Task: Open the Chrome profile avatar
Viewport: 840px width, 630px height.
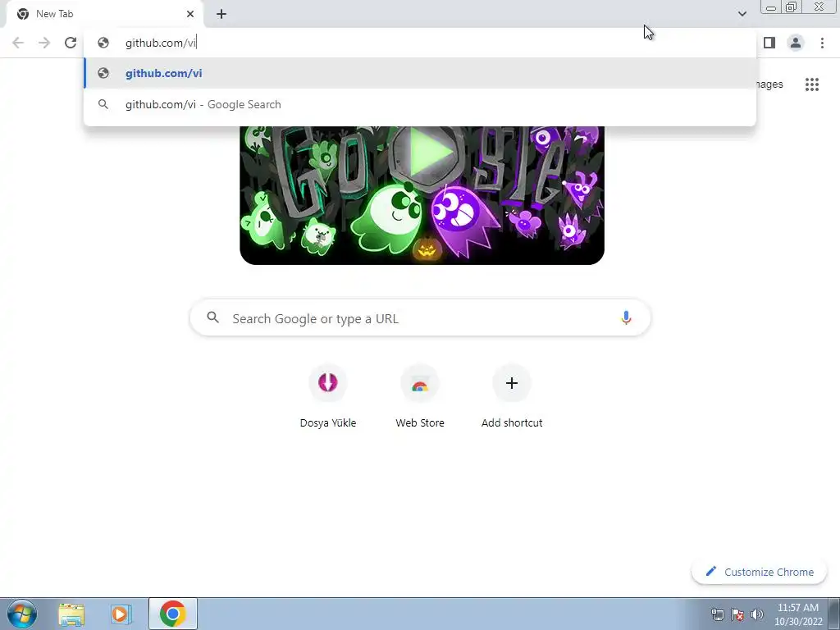Action: [x=796, y=43]
